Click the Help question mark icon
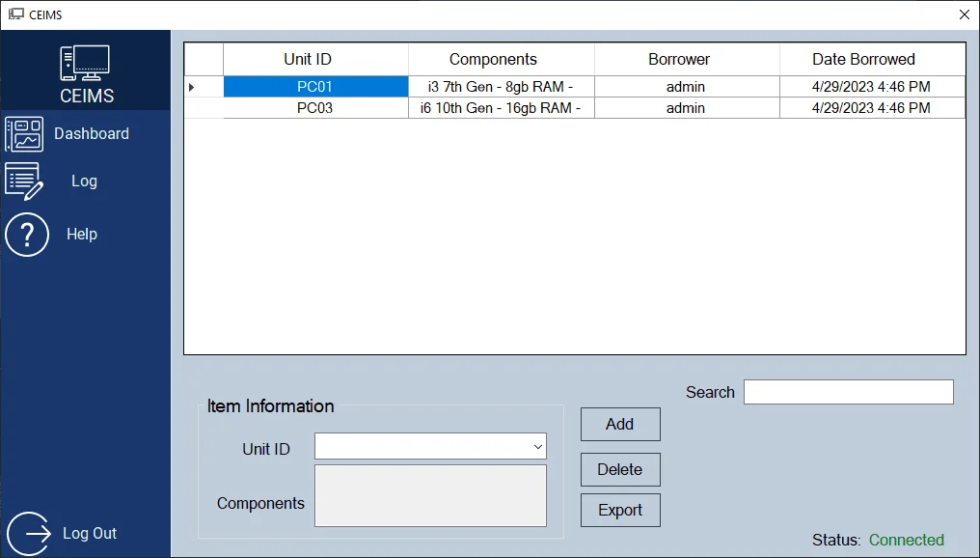The width and height of the screenshot is (980, 558). click(27, 235)
